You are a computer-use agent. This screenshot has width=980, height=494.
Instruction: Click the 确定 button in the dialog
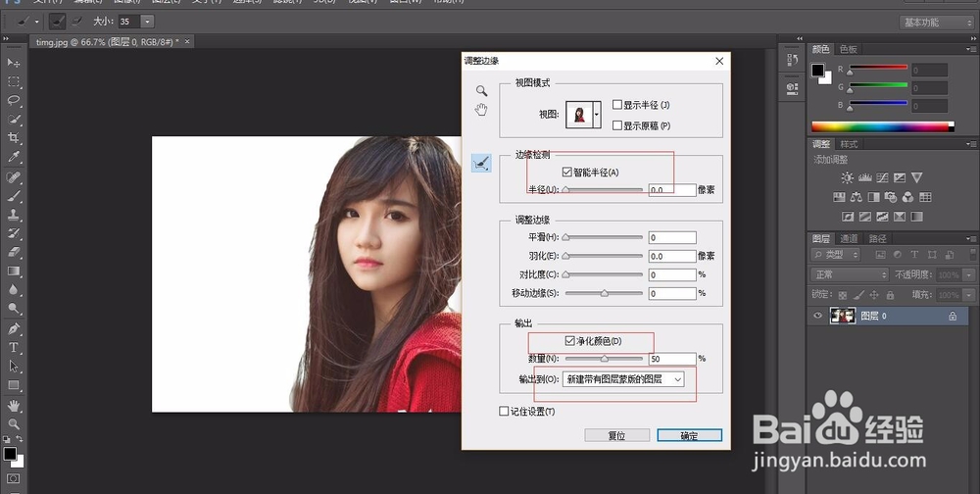(689, 435)
